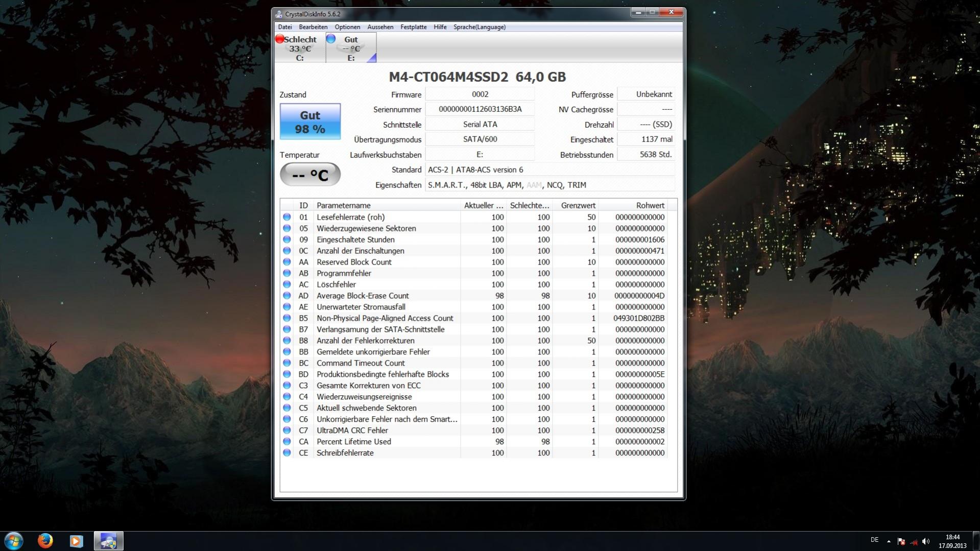Click status icon of Verlangsamung der SATA-Schnittstelle row
Viewport: 980px width, 551px height.
(287, 329)
